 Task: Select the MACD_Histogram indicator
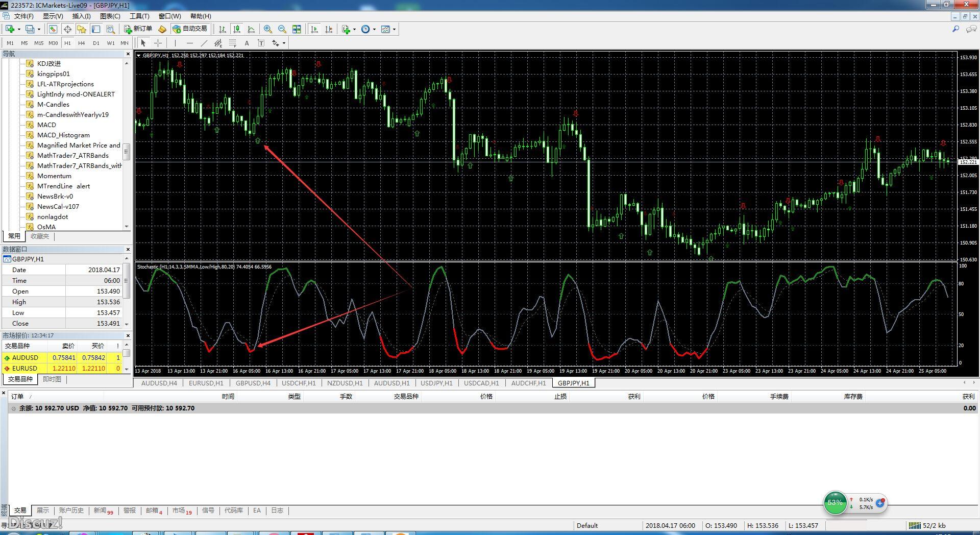(x=63, y=135)
